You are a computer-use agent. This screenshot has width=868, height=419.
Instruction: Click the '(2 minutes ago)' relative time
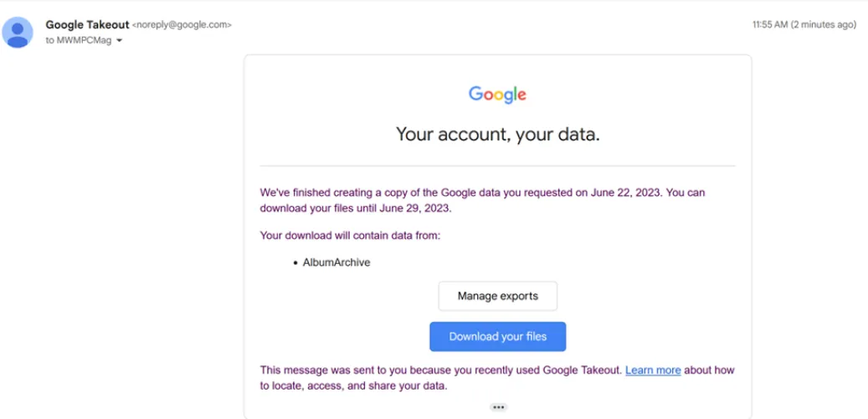[827, 25]
